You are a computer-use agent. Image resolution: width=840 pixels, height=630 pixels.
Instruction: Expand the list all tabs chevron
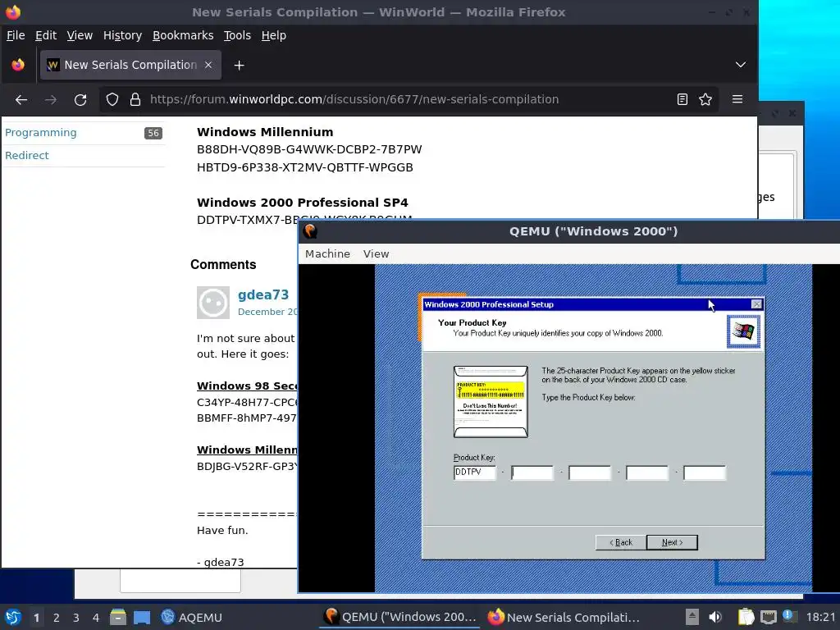pyautogui.click(x=741, y=65)
